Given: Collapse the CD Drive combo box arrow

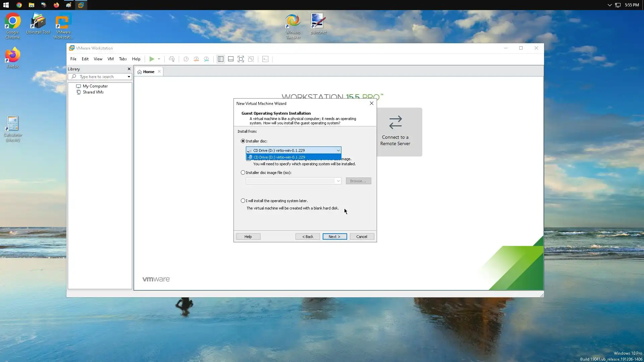Looking at the screenshot, I should pyautogui.click(x=338, y=150).
